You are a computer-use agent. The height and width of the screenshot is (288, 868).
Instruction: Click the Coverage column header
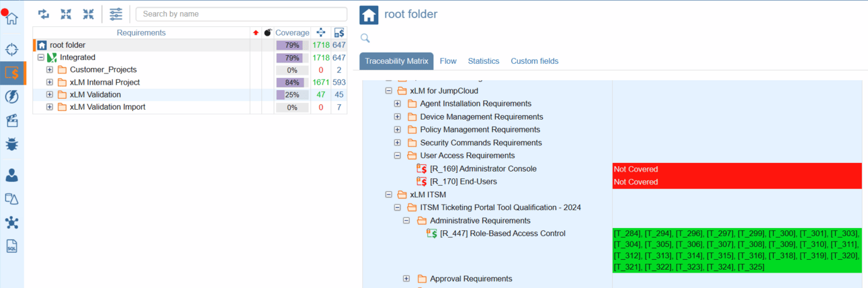(292, 32)
